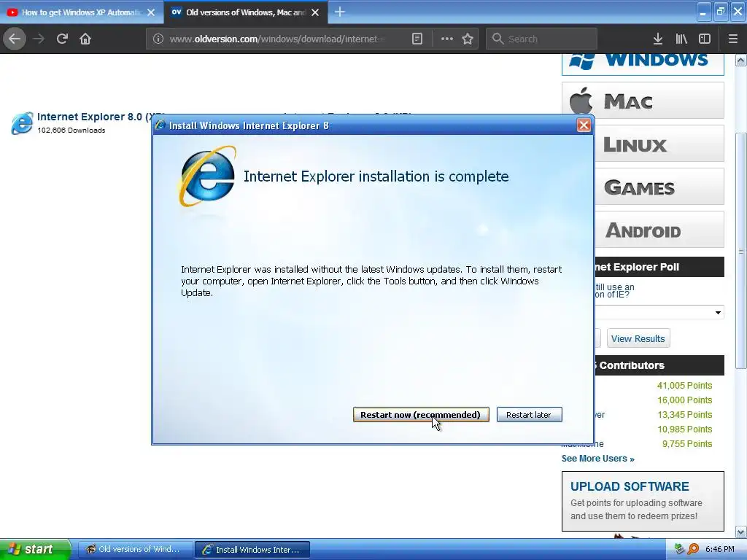The image size is (747, 560).
Task: Click the 9,755 Points entry
Action: [x=687, y=444]
